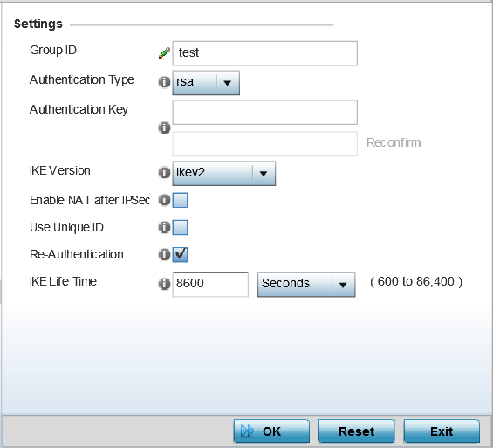Click info icon beside Use Unique ID
The width and height of the screenshot is (493, 448).
(x=164, y=227)
